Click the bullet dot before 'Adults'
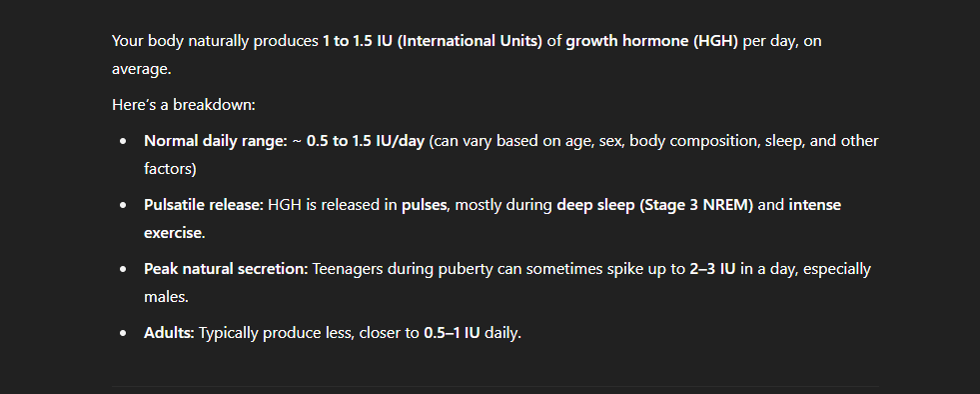 pyautogui.click(x=123, y=333)
